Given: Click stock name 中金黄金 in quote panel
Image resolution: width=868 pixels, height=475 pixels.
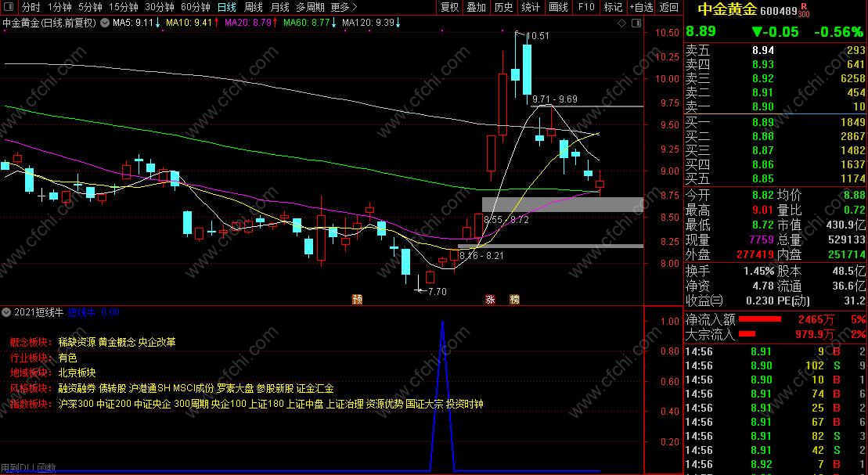Looking at the screenshot, I should coord(727,9).
